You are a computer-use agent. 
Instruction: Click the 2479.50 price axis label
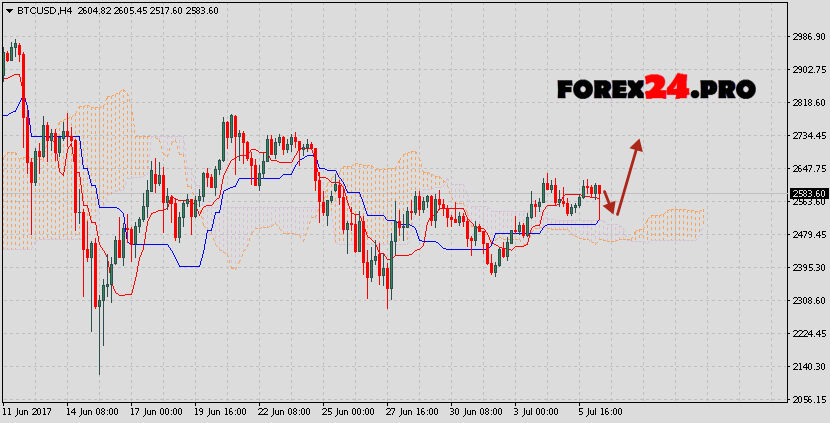coord(807,235)
